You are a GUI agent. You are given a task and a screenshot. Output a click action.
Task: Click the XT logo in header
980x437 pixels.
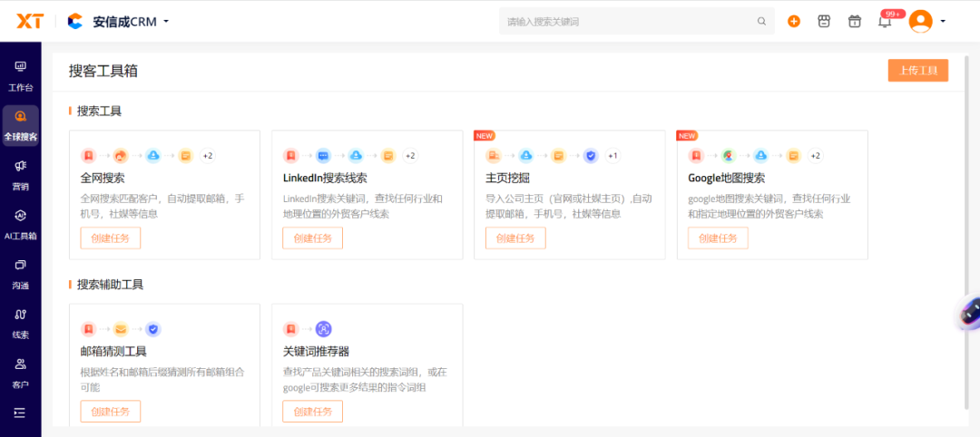[29, 21]
